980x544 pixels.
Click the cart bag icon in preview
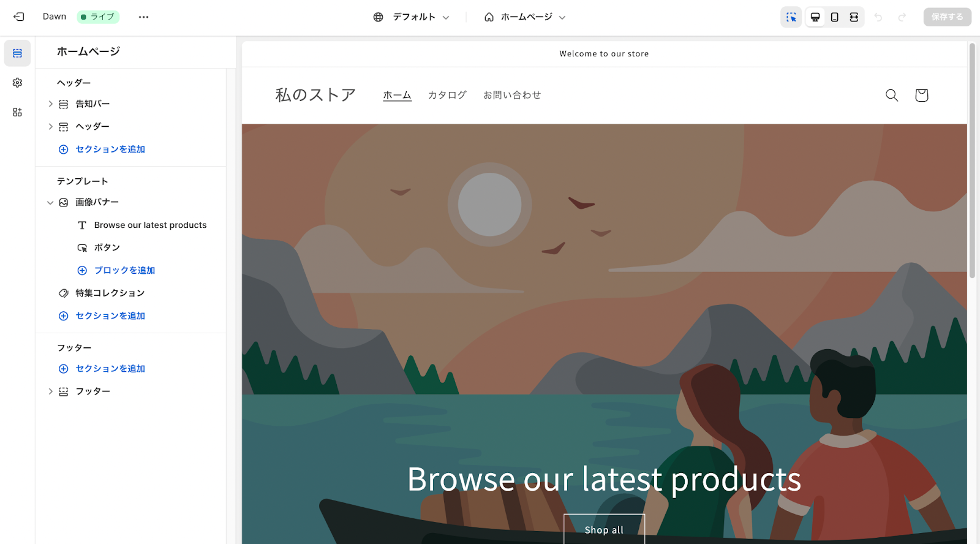tap(921, 95)
